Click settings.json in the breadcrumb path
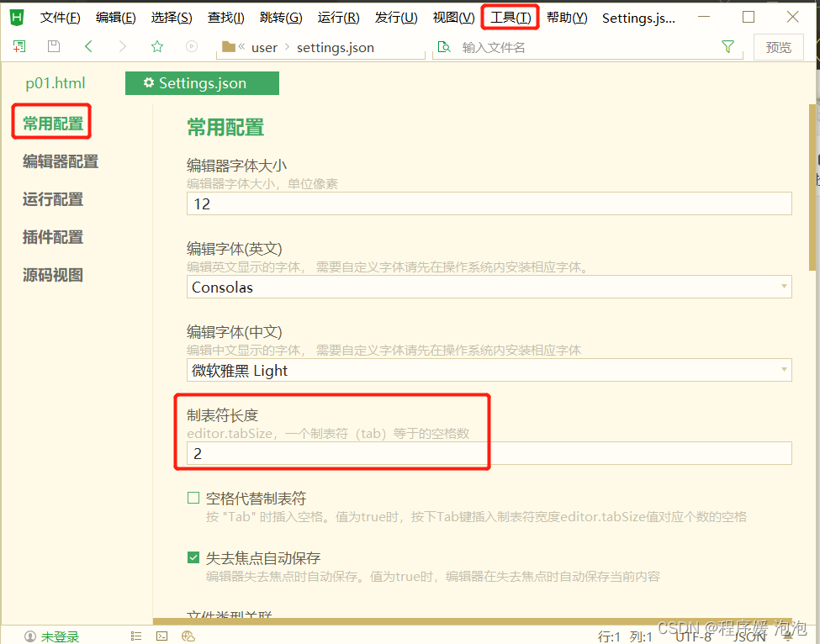The image size is (820, 644). (336, 48)
